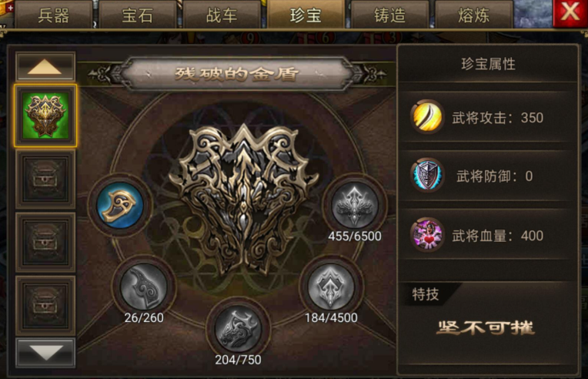This screenshot has width=588, height=379.
Task: Select the green golden shield treasure slot
Action: (45, 116)
